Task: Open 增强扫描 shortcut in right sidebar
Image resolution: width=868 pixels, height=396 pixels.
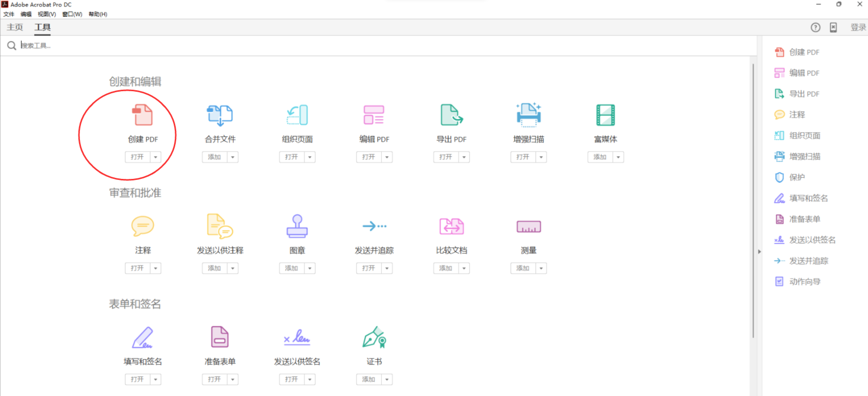Action: coord(797,156)
